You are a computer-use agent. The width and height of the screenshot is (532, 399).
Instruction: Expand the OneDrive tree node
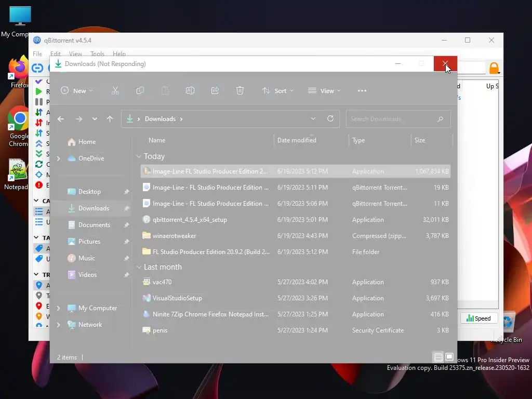click(59, 158)
